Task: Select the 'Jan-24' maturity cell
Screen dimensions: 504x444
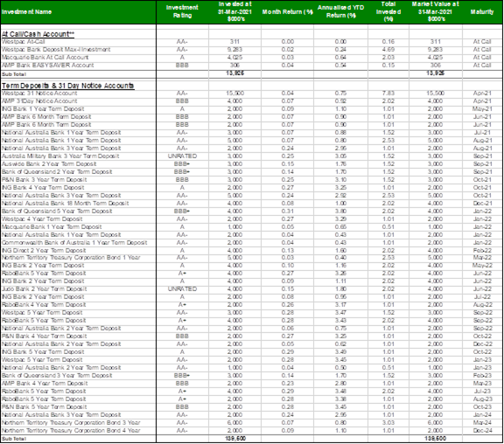Action: (x=482, y=415)
